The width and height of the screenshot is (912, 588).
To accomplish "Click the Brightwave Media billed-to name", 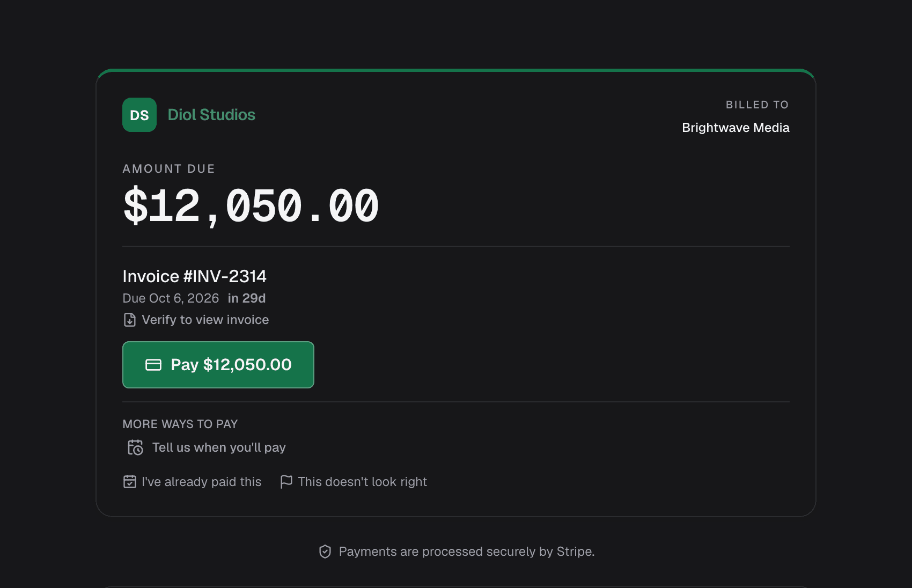I will 736,128.
